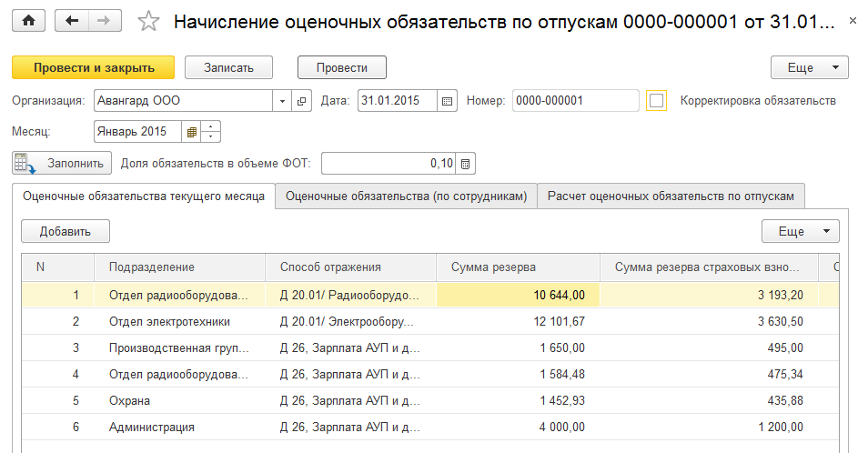Switch to Оценочные обязательства (по сотрудникам) tab
This screenshot has height=453, width=868.
pyautogui.click(x=406, y=196)
